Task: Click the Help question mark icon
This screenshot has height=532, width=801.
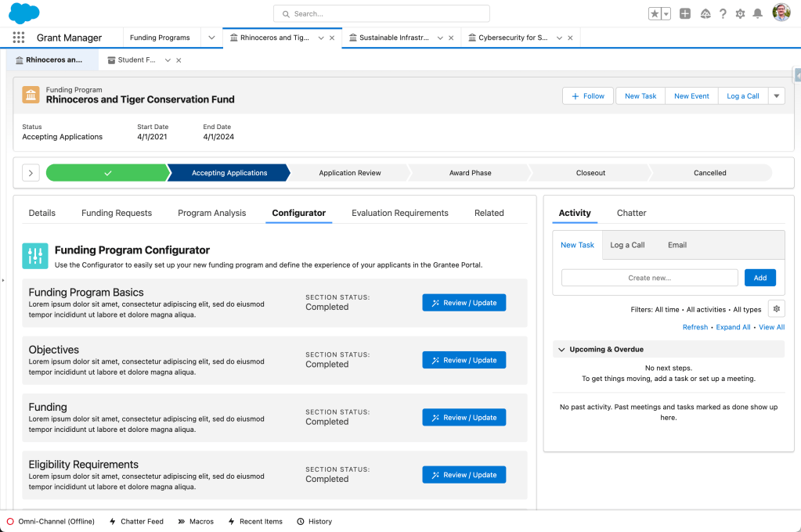Action: 723,14
